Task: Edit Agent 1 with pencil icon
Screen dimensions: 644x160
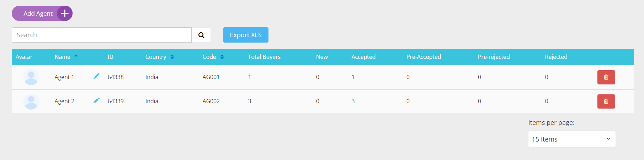Action: pos(96,76)
